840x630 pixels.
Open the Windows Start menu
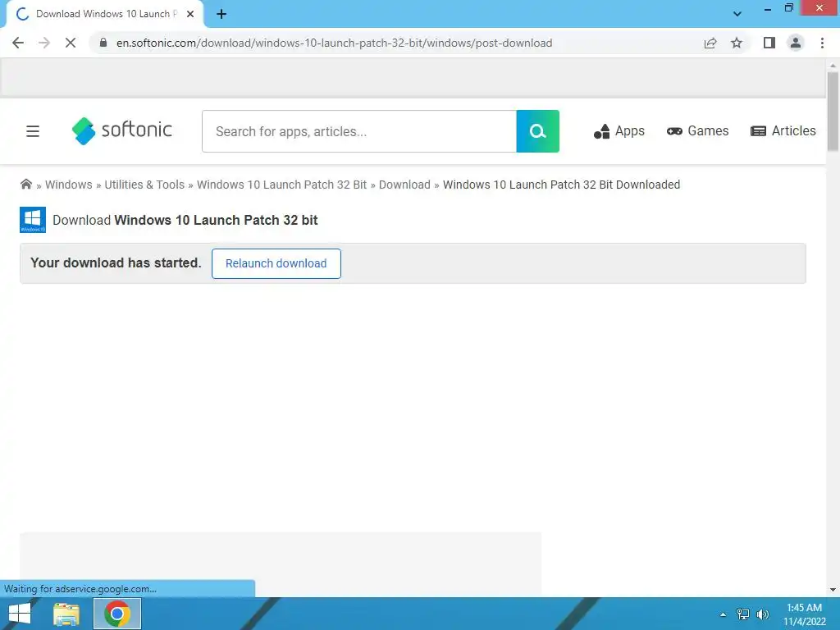(x=20, y=614)
